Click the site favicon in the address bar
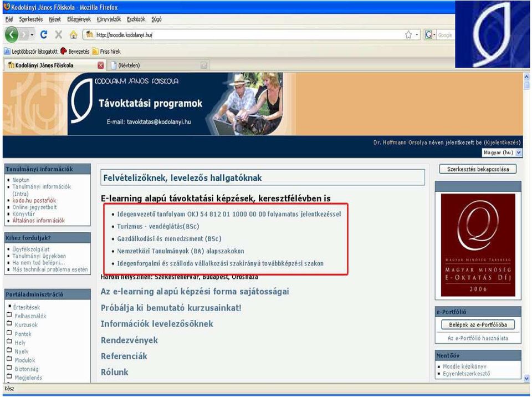This screenshot has width=532, height=397. [89, 34]
